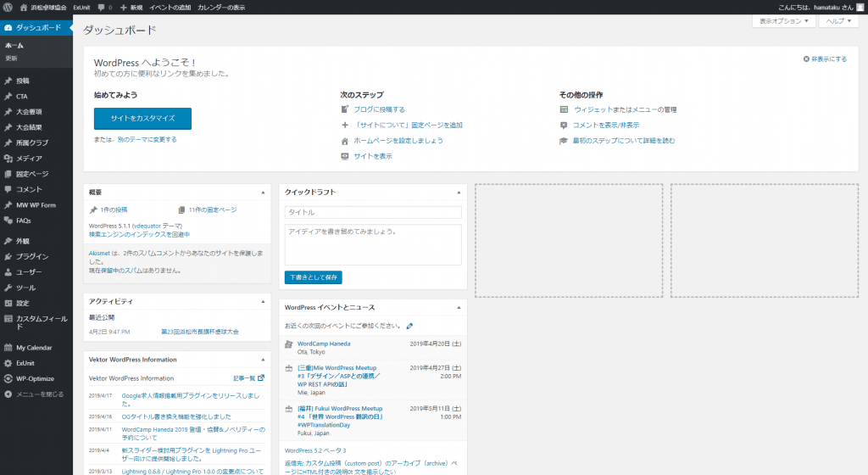The image size is (868, 475).
Task: Collapse the クイックドラフト widget
Action: 459,193
